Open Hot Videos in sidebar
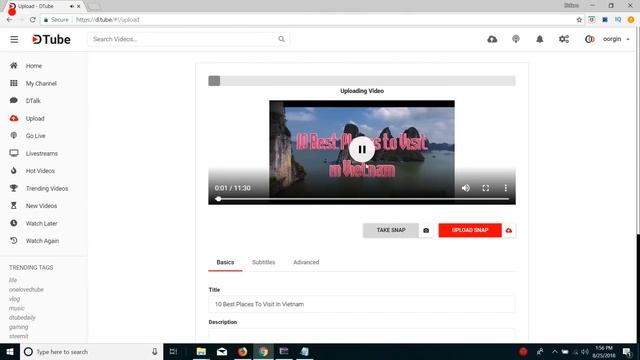Screen dimensions: 640x360 40,171
